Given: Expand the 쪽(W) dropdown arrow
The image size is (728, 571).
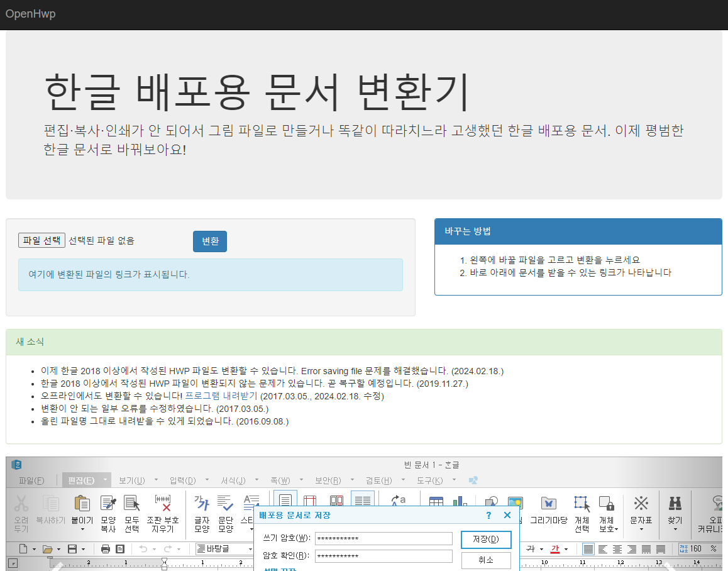Looking at the screenshot, I should (x=301, y=479).
